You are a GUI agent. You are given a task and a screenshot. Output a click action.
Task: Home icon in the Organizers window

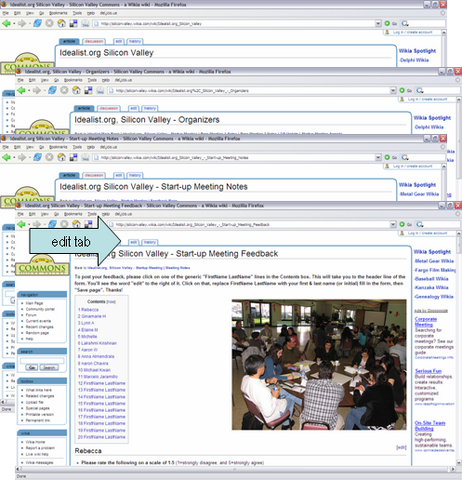[x=76, y=90]
